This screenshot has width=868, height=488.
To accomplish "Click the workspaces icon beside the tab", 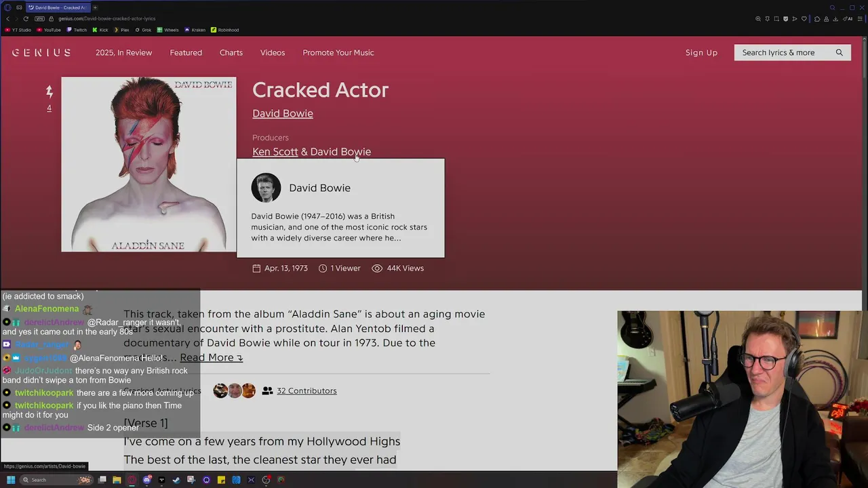I will [x=19, y=7].
